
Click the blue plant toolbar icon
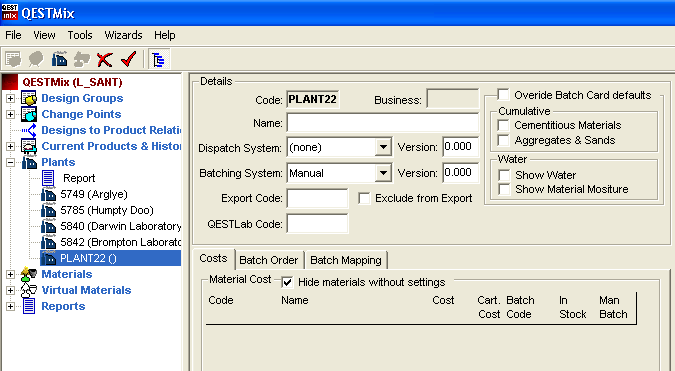point(59,59)
